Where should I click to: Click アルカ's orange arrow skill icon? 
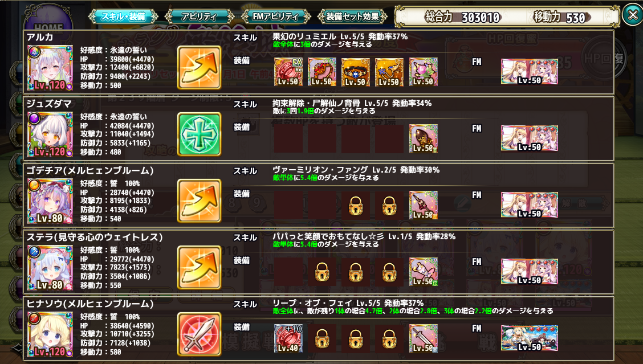(x=200, y=68)
